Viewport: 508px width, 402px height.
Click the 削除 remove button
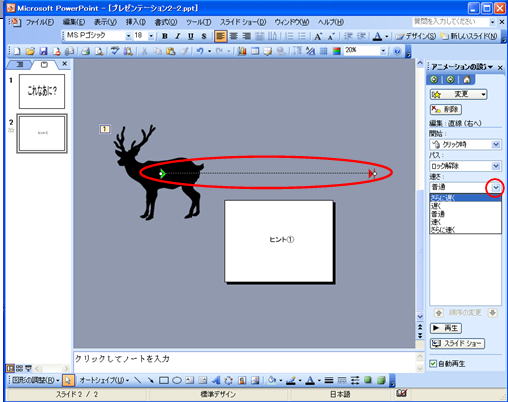click(x=446, y=109)
